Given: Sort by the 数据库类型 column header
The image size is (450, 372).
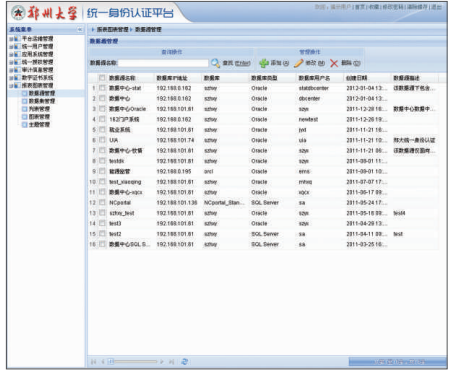Looking at the screenshot, I should click(264, 78).
